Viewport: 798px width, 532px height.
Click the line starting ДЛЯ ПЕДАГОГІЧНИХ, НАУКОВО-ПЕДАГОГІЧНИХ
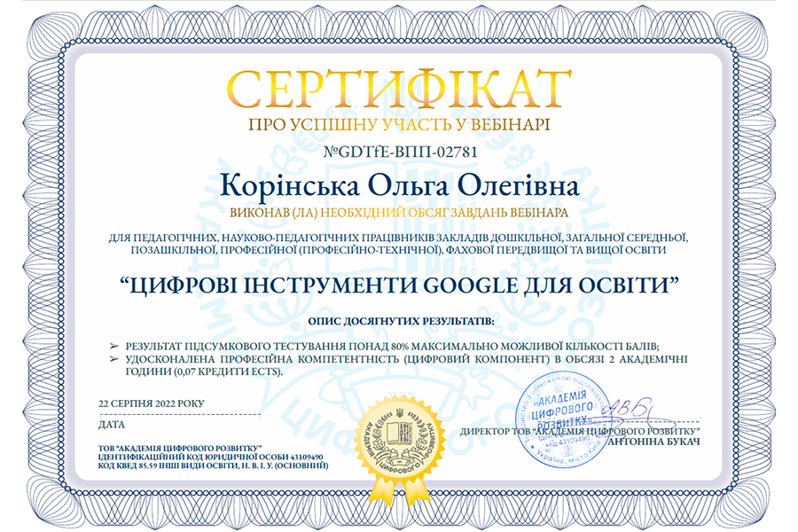tap(398, 238)
